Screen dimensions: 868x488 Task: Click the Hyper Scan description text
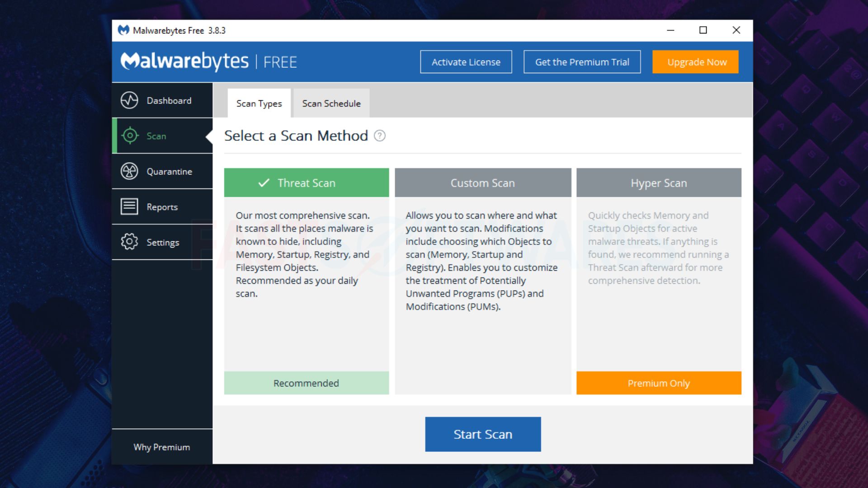(658, 248)
